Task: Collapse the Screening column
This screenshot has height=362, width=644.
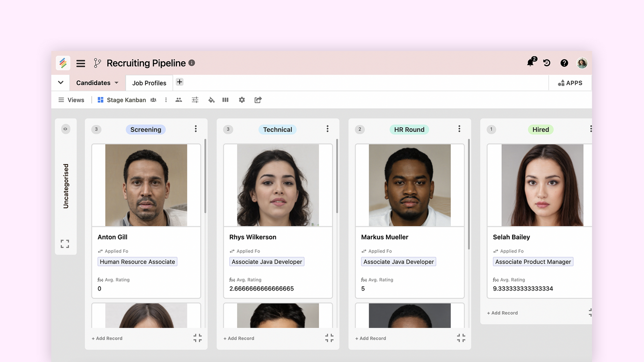Action: pyautogui.click(x=198, y=338)
